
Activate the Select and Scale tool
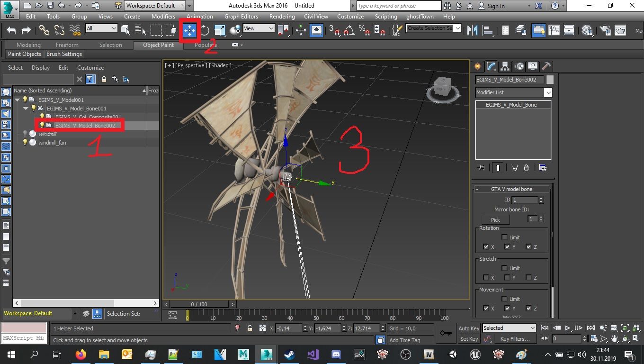tap(220, 30)
